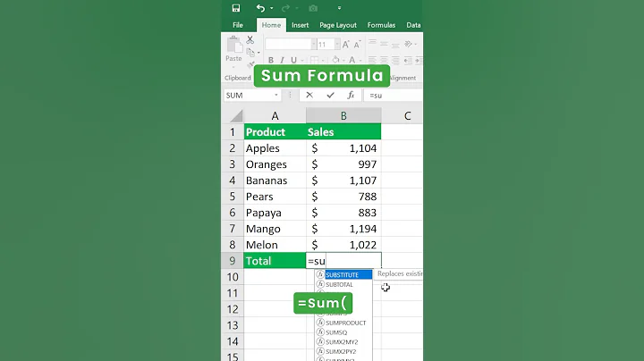Select SUBSTITUTE in the autocomplete list

[x=343, y=274]
